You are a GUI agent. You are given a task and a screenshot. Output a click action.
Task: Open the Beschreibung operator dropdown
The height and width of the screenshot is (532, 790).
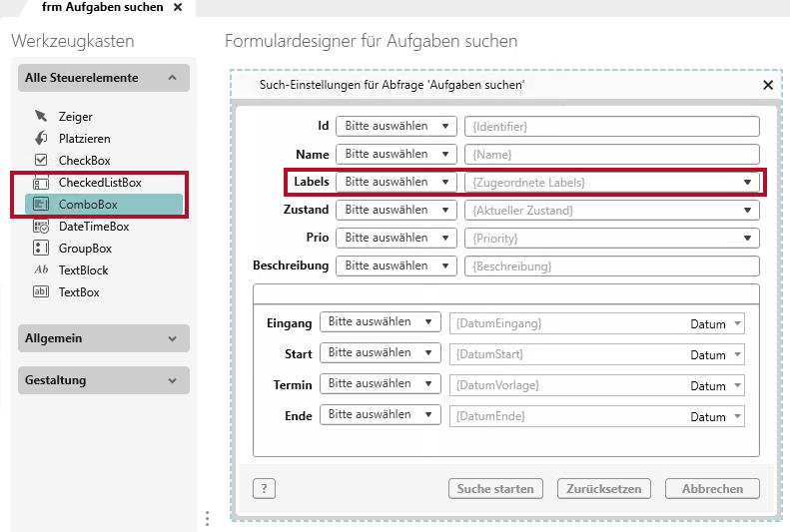tap(396, 266)
